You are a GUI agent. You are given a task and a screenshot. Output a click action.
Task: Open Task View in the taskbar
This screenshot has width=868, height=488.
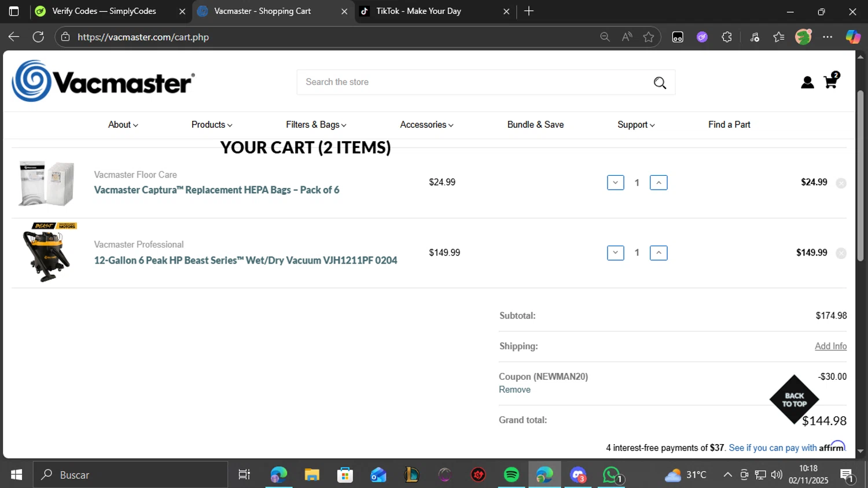(x=244, y=475)
